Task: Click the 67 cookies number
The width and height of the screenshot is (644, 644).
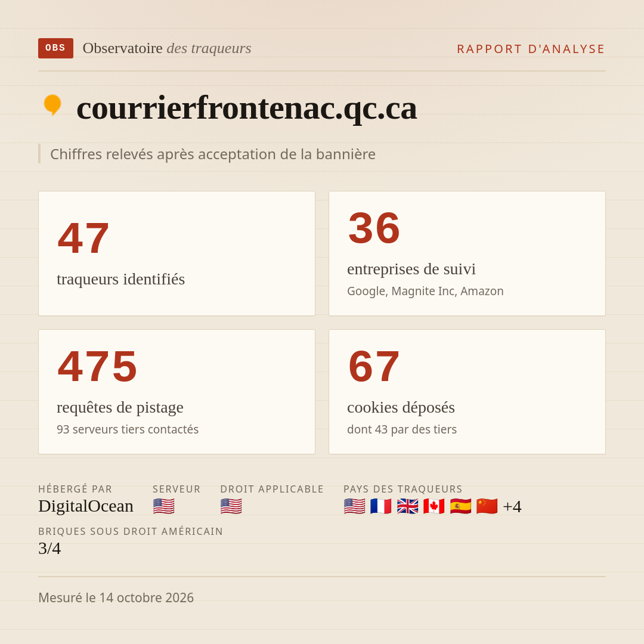Action: [x=374, y=366]
